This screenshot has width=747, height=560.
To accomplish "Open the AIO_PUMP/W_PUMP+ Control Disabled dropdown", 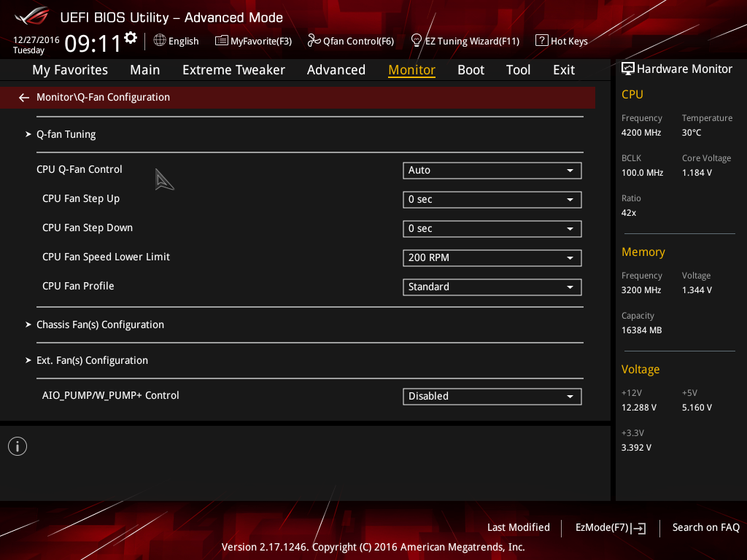I will point(492,396).
